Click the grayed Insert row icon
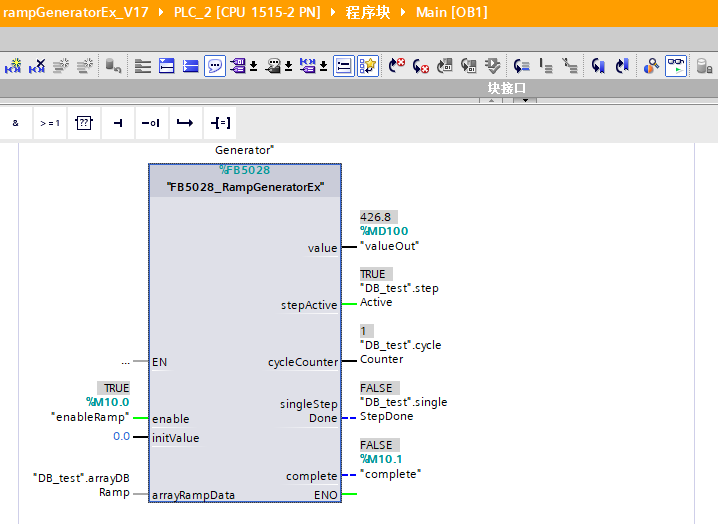The height and width of the screenshot is (524, 718). pyautogui.click(x=61, y=66)
